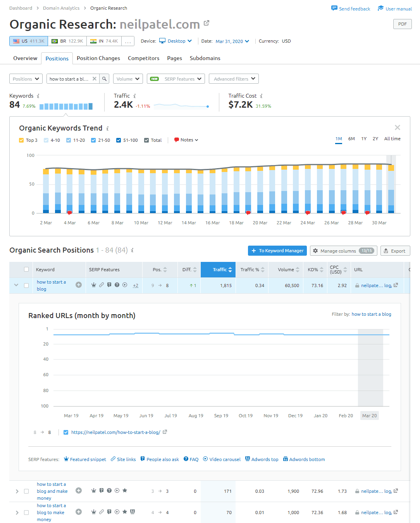
Task: Switch to the Pages tab
Action: click(174, 58)
